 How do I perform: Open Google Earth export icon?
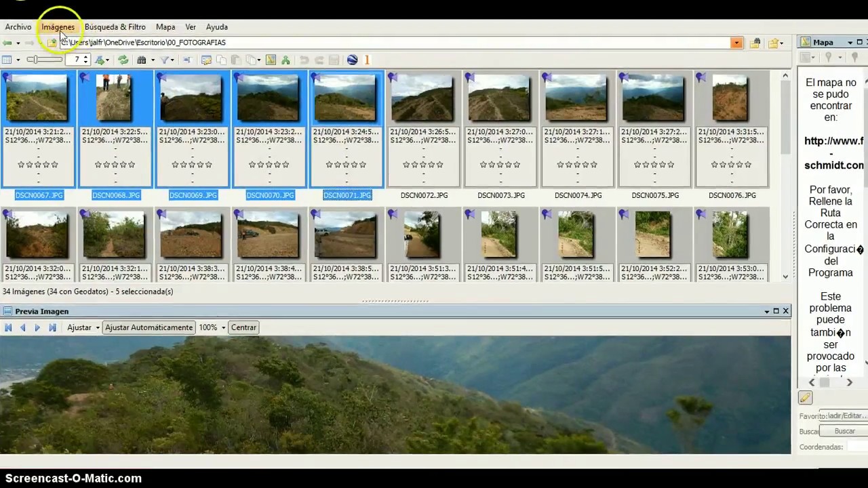(352, 60)
